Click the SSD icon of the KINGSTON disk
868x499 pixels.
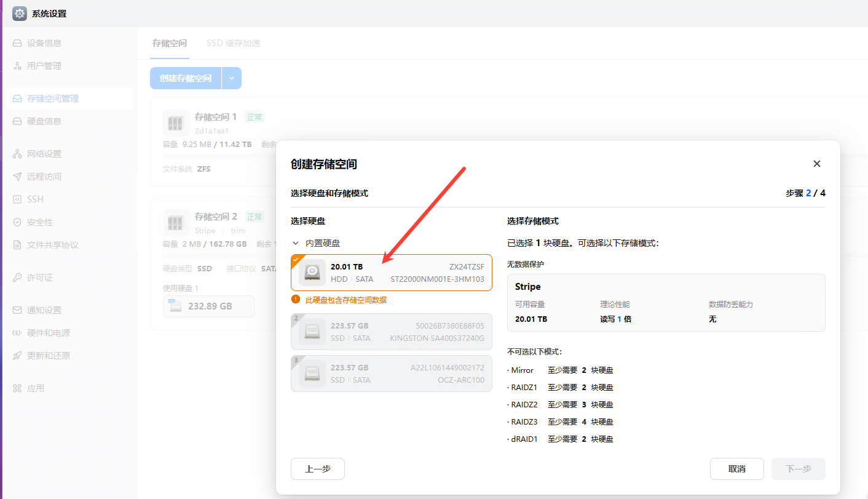(312, 332)
